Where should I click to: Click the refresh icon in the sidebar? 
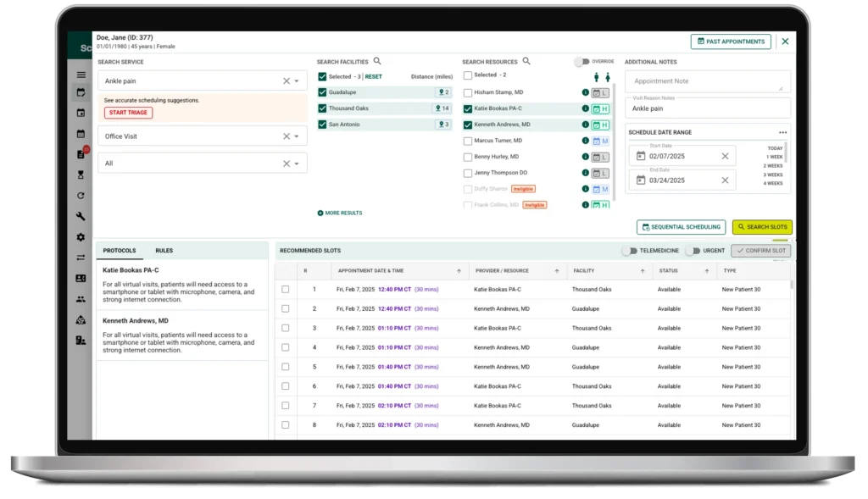click(x=81, y=196)
